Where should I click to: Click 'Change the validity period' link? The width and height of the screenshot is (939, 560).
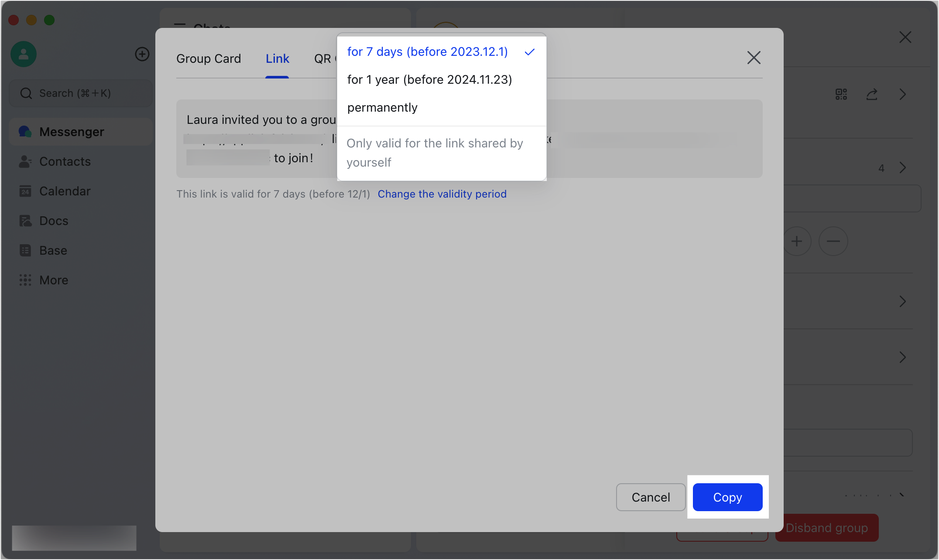442,194
